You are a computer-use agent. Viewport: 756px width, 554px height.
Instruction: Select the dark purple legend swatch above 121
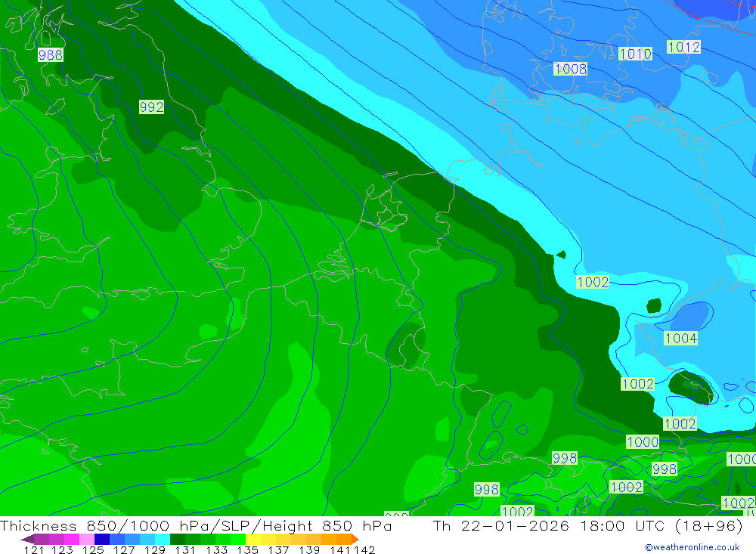[x=42, y=539]
